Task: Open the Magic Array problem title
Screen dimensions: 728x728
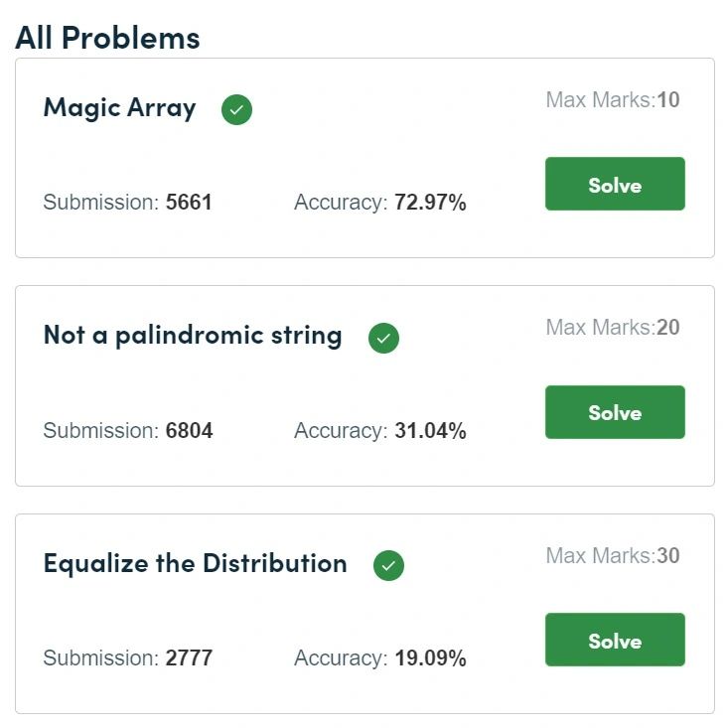Action: 120,108
